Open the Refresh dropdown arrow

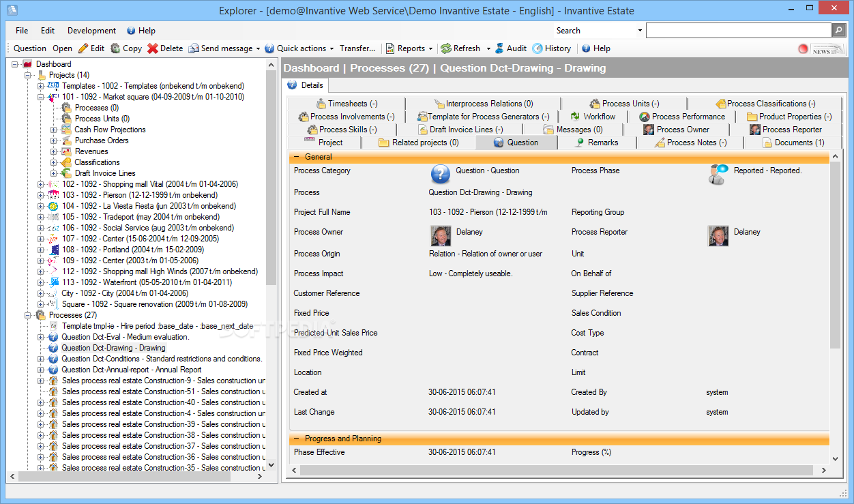click(x=488, y=48)
